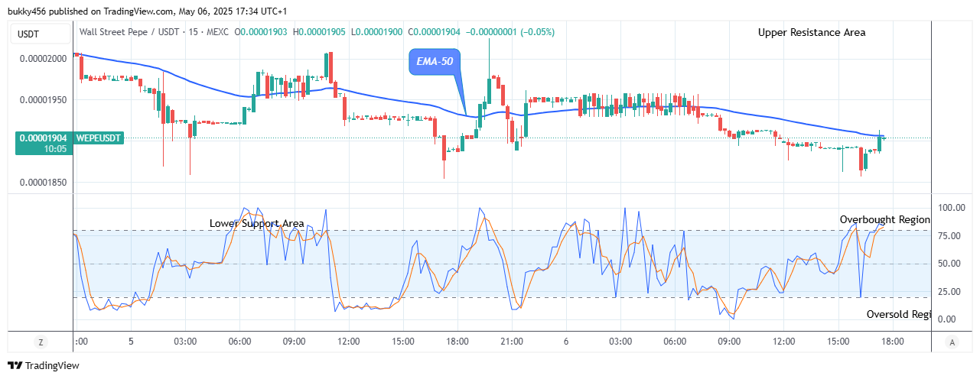Click the Oversold Region text

click(898, 314)
